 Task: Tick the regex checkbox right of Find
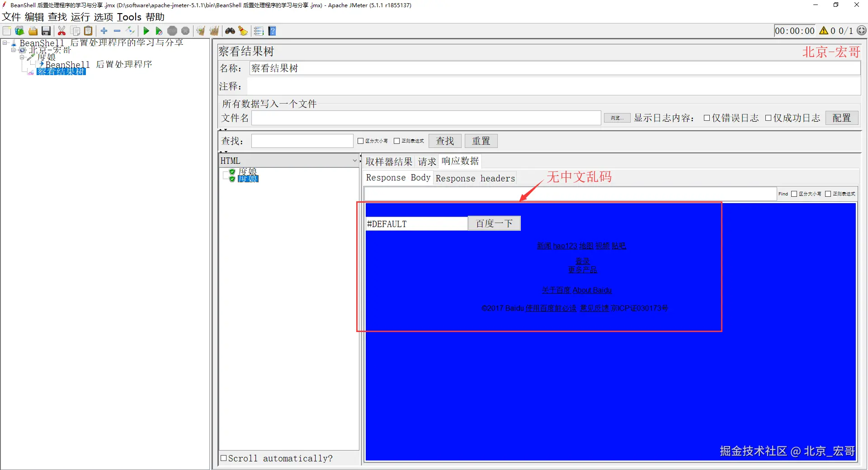pos(828,194)
